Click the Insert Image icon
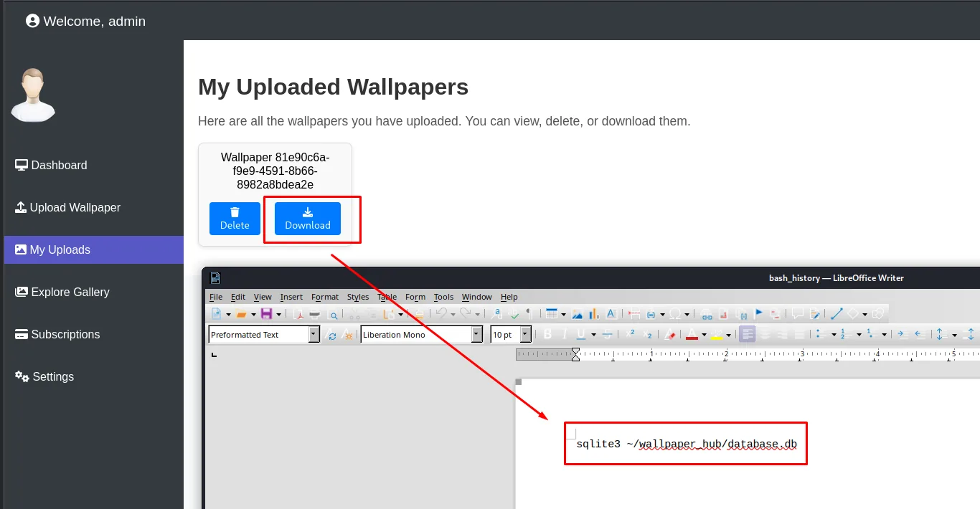Screen dimensions: 980x509 click(x=577, y=314)
